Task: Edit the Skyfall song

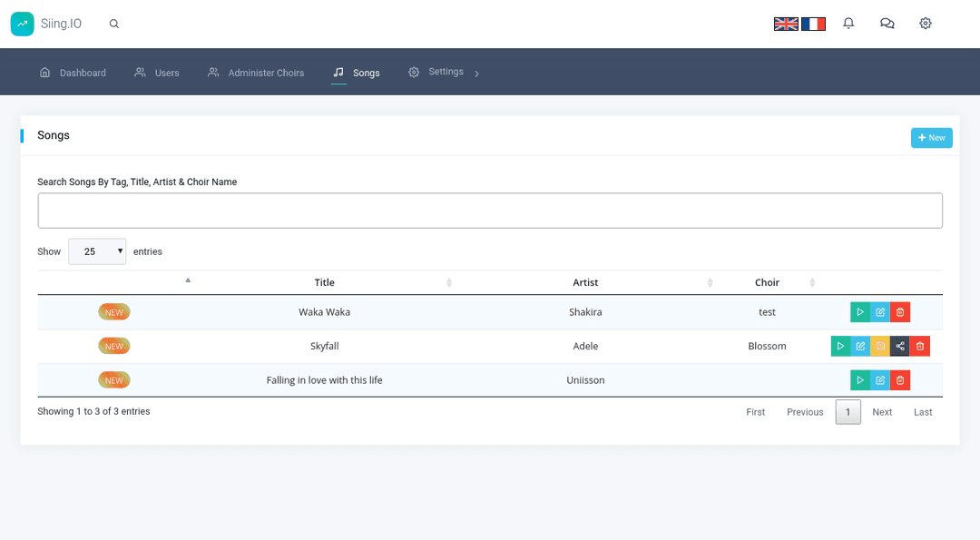Action: coord(860,346)
